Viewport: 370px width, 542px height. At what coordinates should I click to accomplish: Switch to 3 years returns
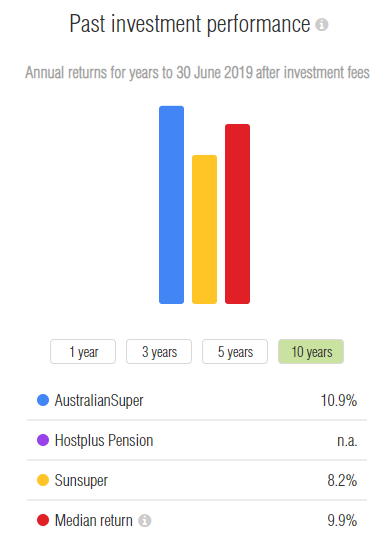[159, 352]
